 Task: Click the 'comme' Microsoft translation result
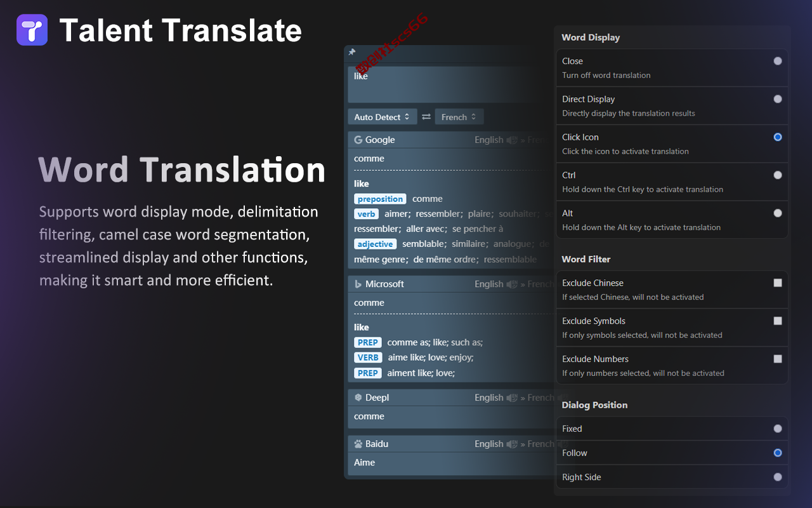[x=369, y=303]
